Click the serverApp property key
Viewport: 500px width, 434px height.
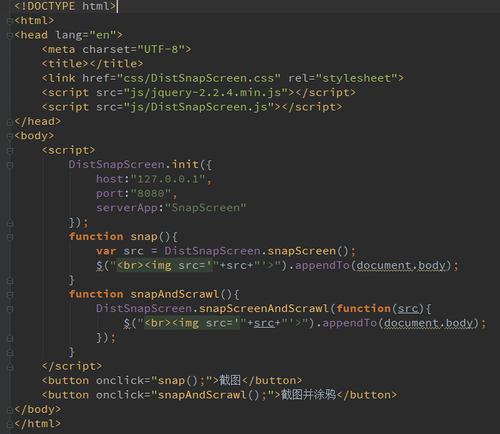pyautogui.click(x=127, y=208)
